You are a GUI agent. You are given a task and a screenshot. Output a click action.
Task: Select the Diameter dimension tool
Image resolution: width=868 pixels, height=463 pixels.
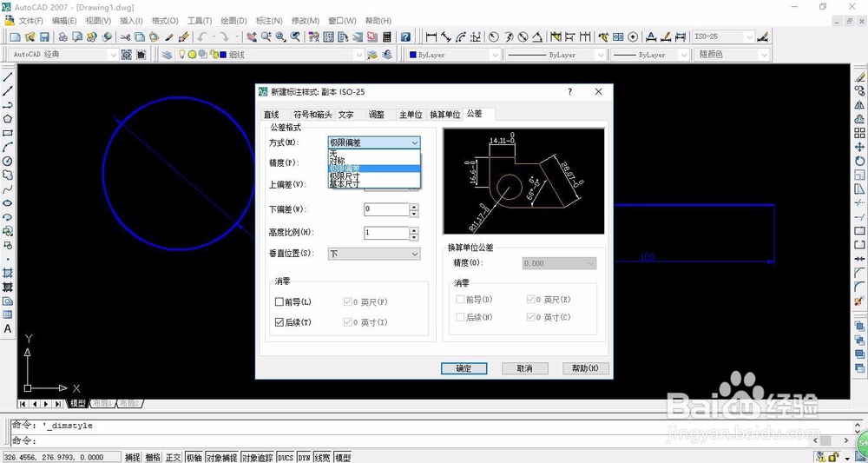[523, 37]
